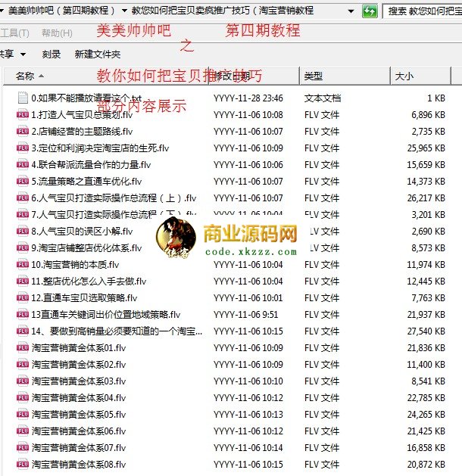Click the search box 搜索 教您如何把宝
The width and height of the screenshot is (462, 476).
click(x=423, y=11)
